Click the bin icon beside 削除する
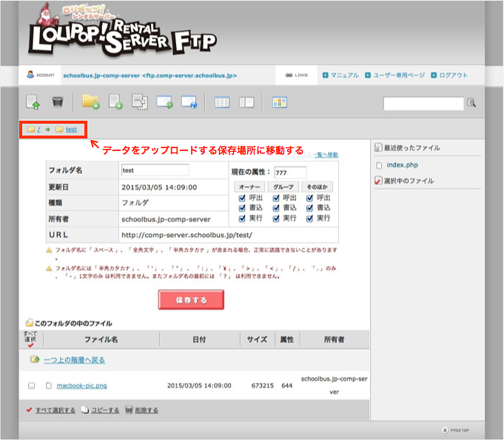The height and width of the screenshot is (440, 504). pyautogui.click(x=129, y=410)
